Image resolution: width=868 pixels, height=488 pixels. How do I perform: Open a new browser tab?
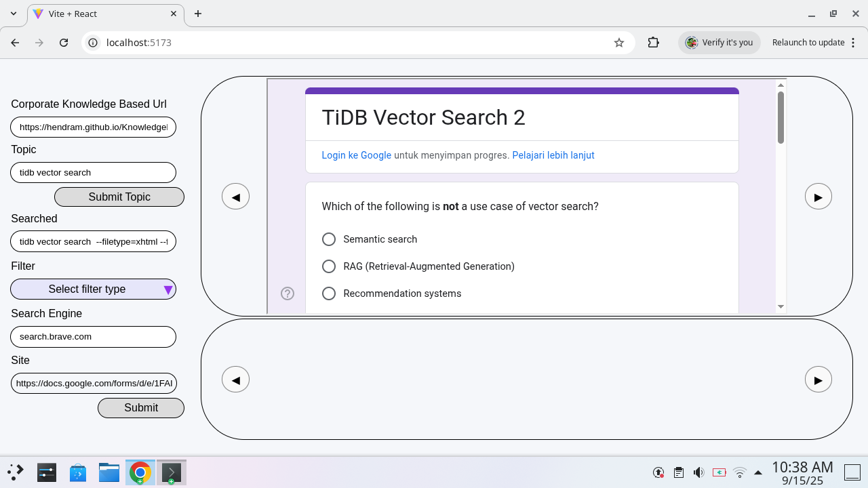point(198,14)
